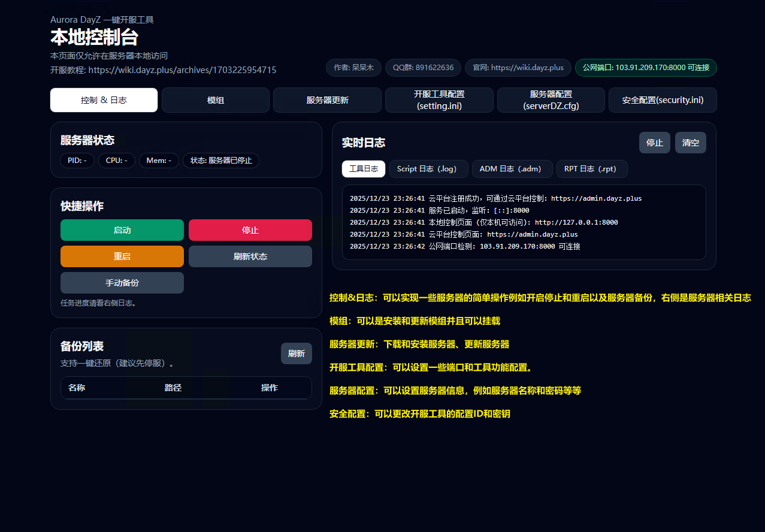Open 安全配置 (security.ini) tab

coord(663,100)
